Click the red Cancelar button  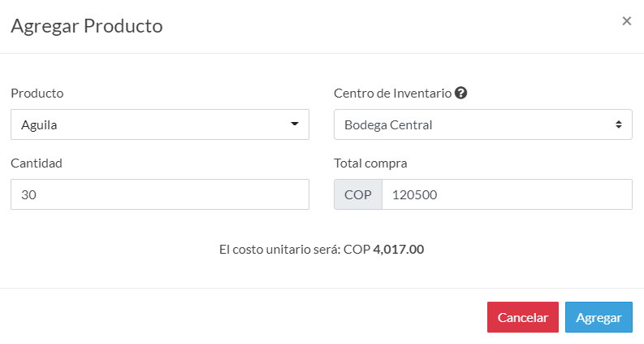[x=523, y=317]
